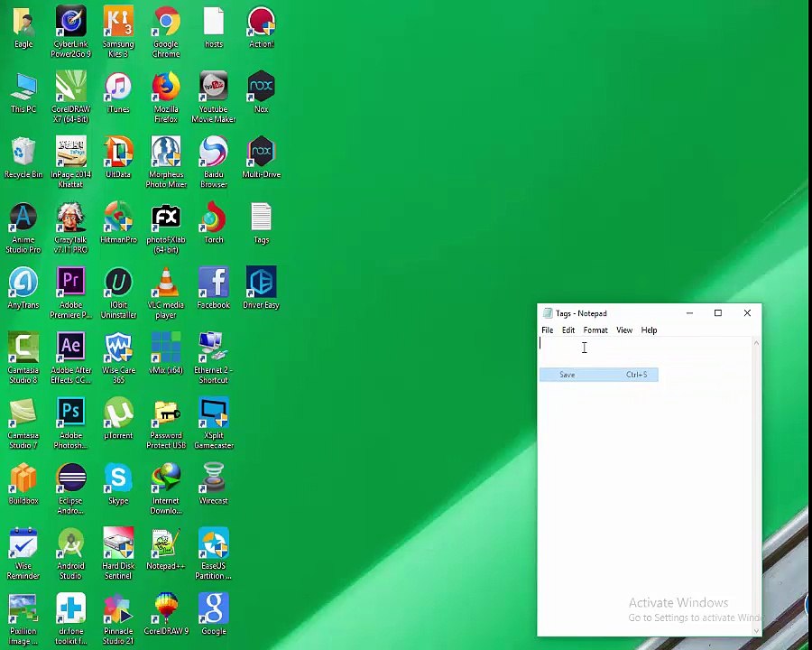The width and height of the screenshot is (812, 650).
Task: Select Samsung Kies 3 icon
Action: (118, 22)
